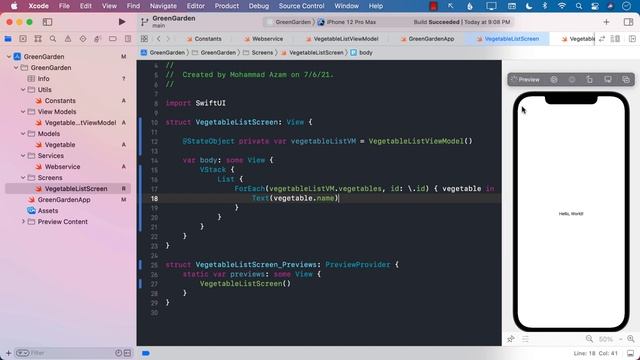
Task: Show recent files filter clock icon
Action: pyautogui.click(x=118, y=353)
